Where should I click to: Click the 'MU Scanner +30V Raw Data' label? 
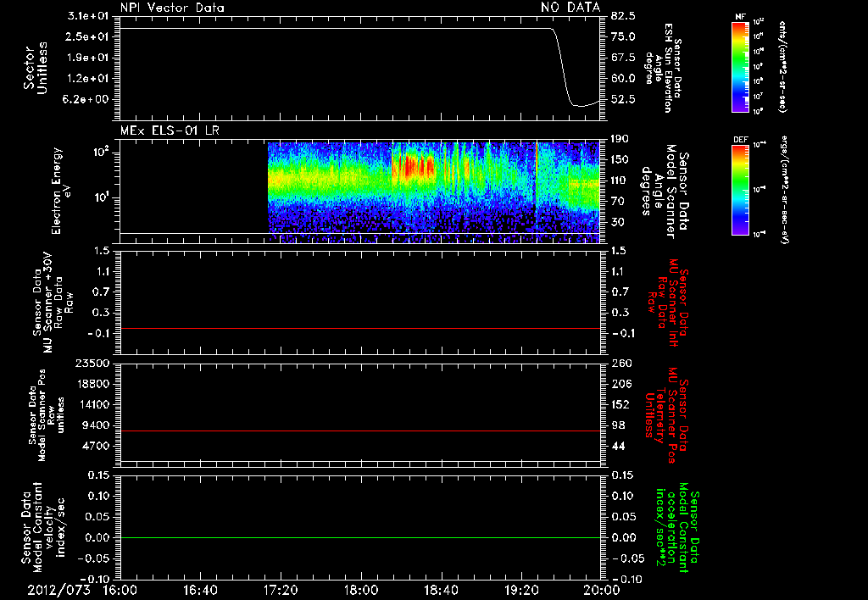point(53,303)
